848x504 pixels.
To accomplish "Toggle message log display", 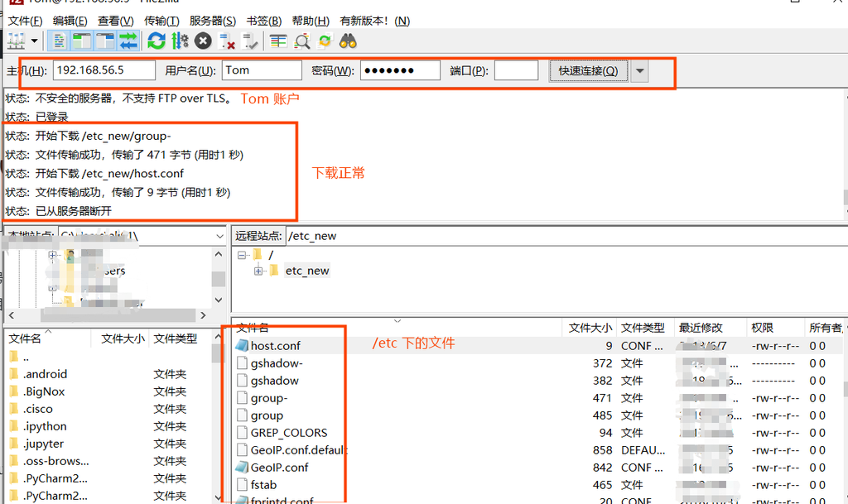I will click(60, 41).
